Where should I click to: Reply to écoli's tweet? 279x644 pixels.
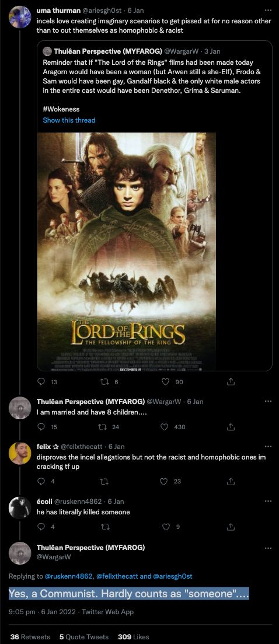pyautogui.click(x=41, y=527)
